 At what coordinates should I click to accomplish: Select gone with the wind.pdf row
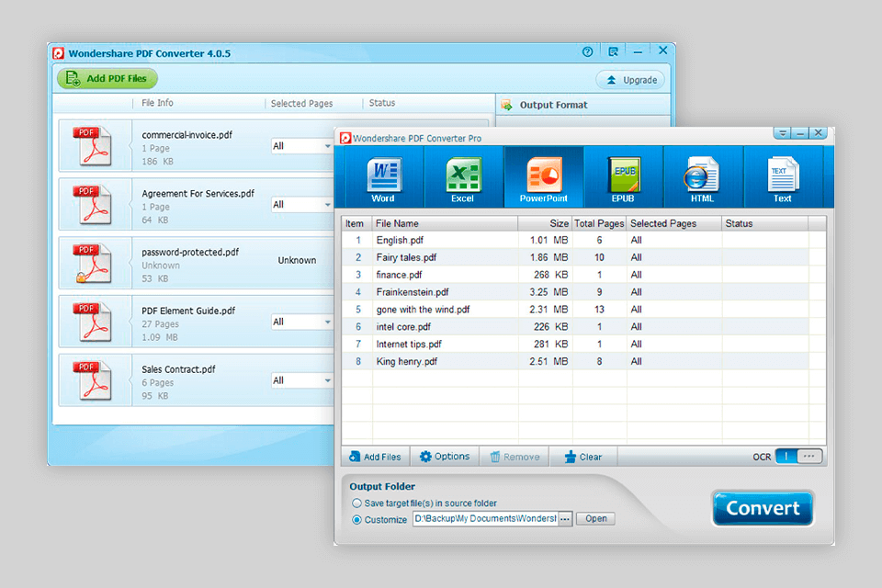point(583,310)
